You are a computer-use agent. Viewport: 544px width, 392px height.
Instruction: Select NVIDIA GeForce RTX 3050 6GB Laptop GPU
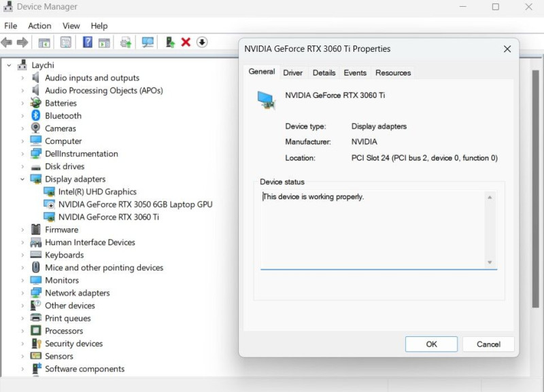[135, 204]
